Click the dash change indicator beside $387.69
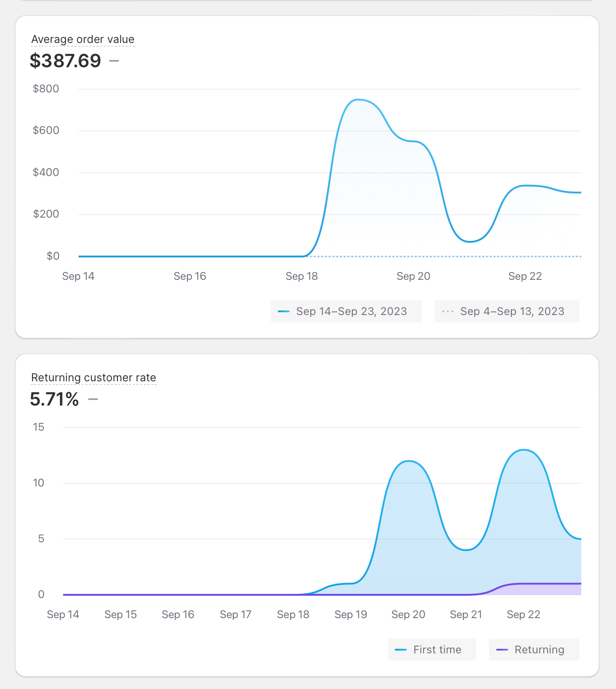616x689 pixels. pyautogui.click(x=114, y=60)
